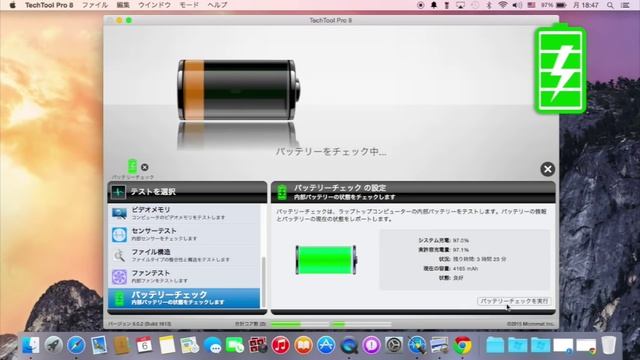The image size is (640, 360).
Task: Click the queued バッテリーチェック battery icon
Action: (x=132, y=166)
